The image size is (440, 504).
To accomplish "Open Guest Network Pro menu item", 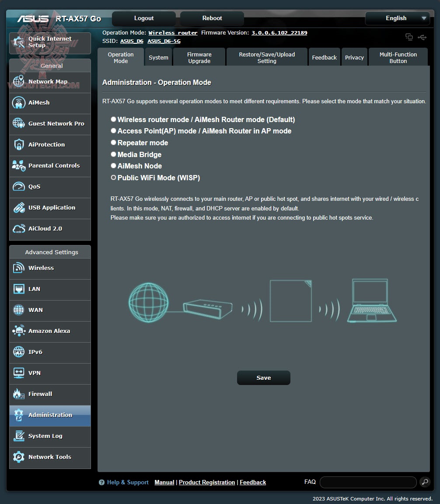I will 50,124.
